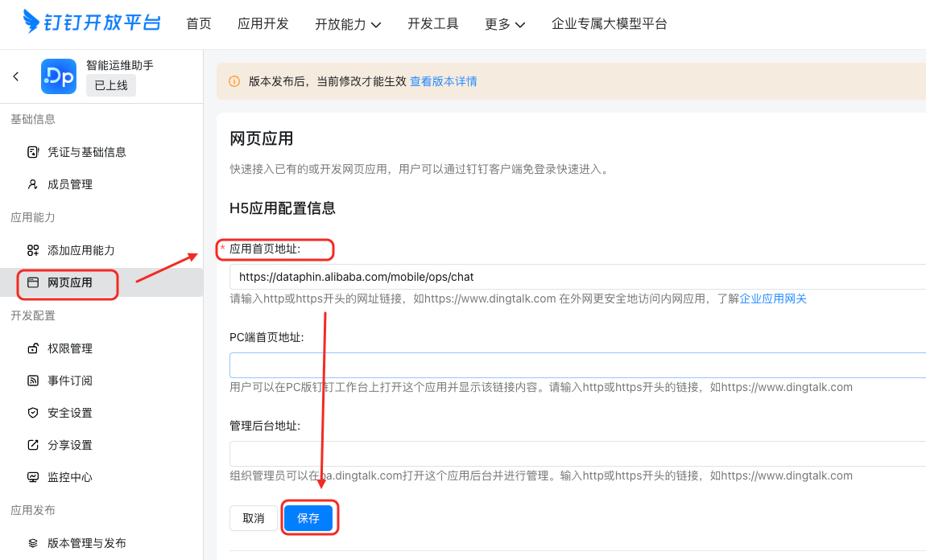Click the 网页应用 window icon
The width and height of the screenshot is (926, 560).
click(33, 282)
